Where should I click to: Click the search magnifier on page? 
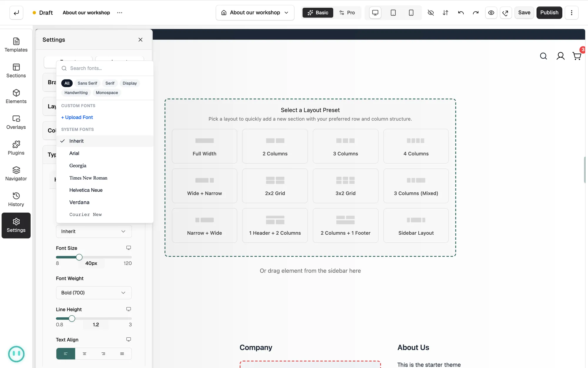pyautogui.click(x=543, y=56)
